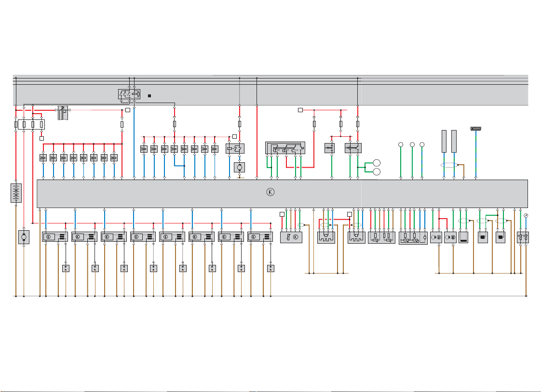Select the upper circle lamp on the green wire

tap(377, 163)
